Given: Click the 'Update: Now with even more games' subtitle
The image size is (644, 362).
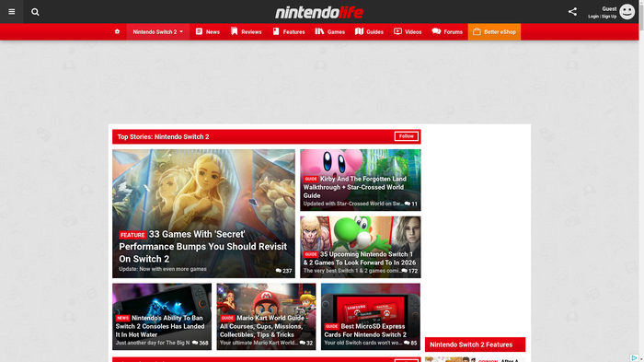Looking at the screenshot, I should tap(163, 269).
